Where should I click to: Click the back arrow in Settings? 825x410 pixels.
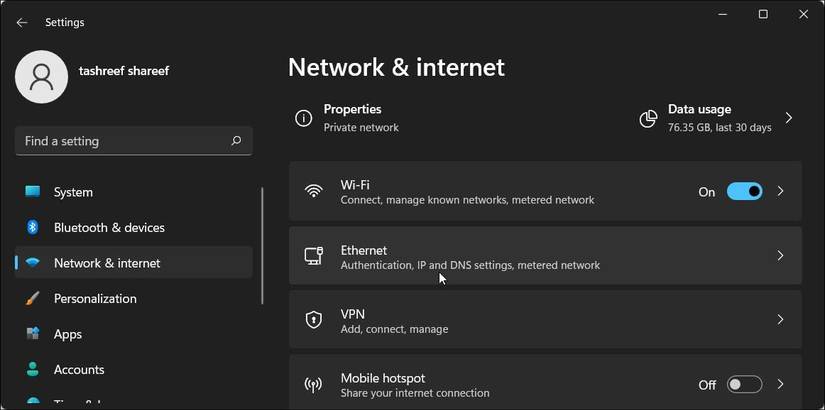point(22,22)
